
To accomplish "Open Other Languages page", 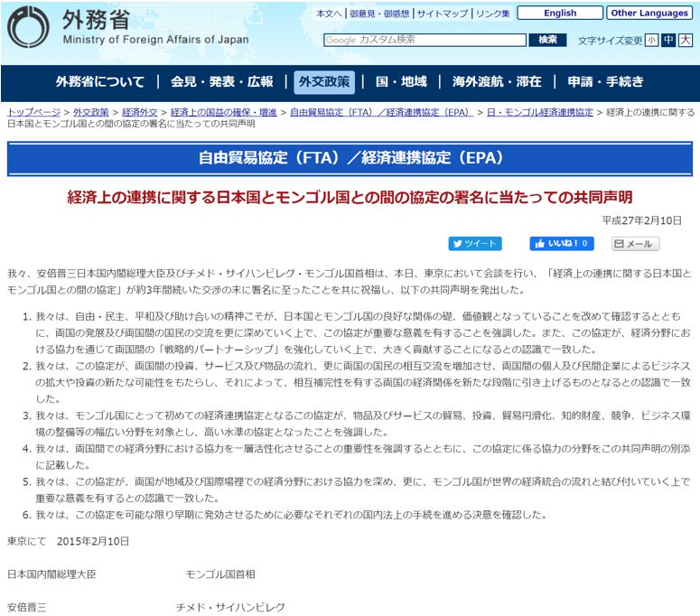I will 649,13.
